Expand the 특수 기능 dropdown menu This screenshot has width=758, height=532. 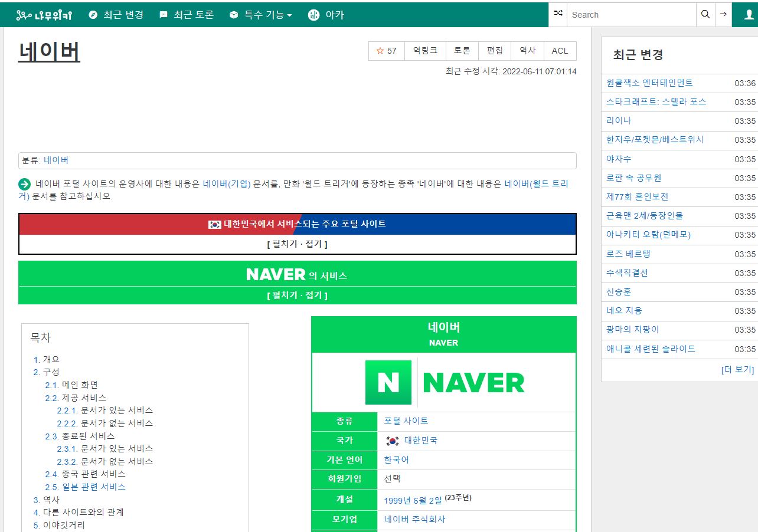pos(260,15)
